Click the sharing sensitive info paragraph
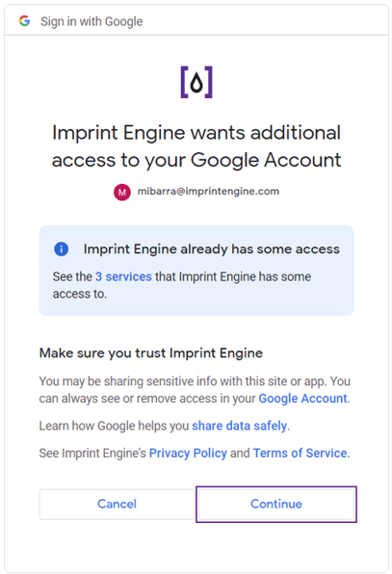Screen dimensions: 392x574 tap(195, 390)
